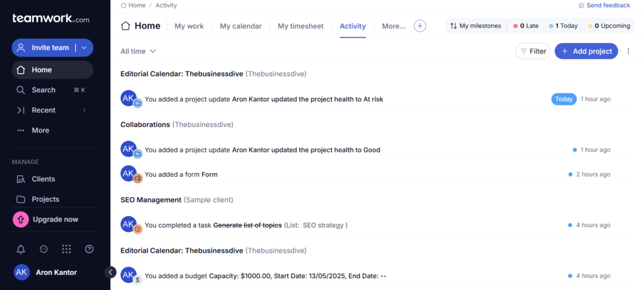The height and width of the screenshot is (290, 644).
Task: Open Search in the left sidebar
Action: (x=52, y=90)
